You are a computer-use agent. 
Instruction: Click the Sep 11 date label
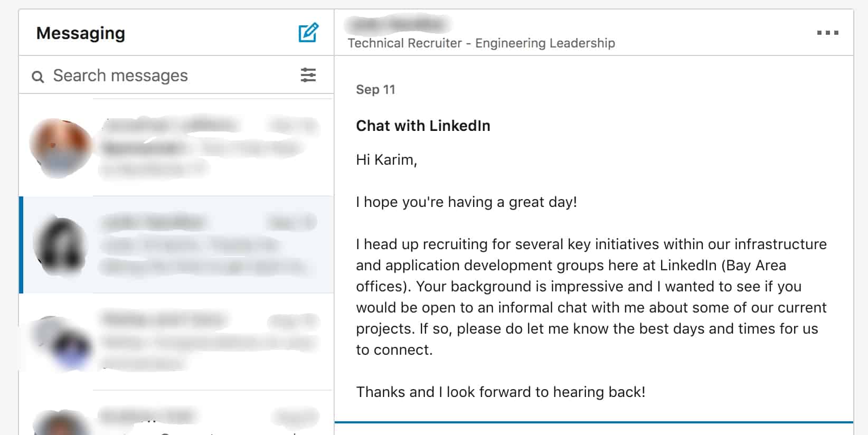(375, 90)
